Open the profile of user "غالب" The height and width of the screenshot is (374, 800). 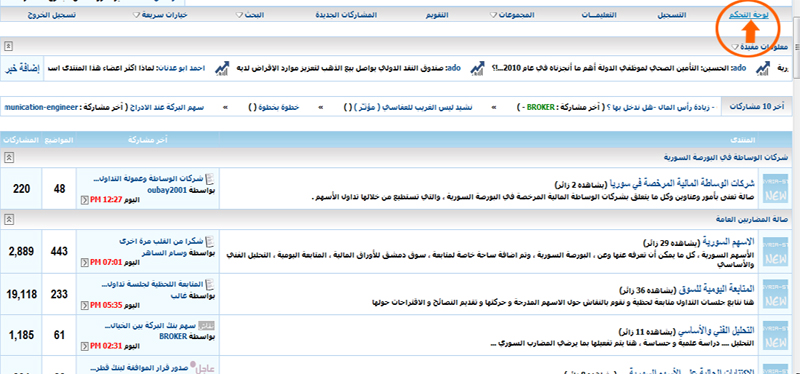[179, 295]
